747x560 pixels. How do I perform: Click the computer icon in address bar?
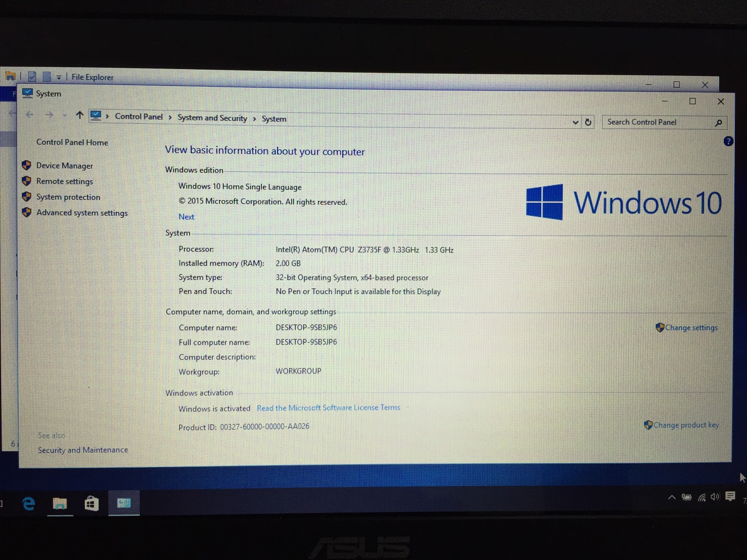[96, 116]
